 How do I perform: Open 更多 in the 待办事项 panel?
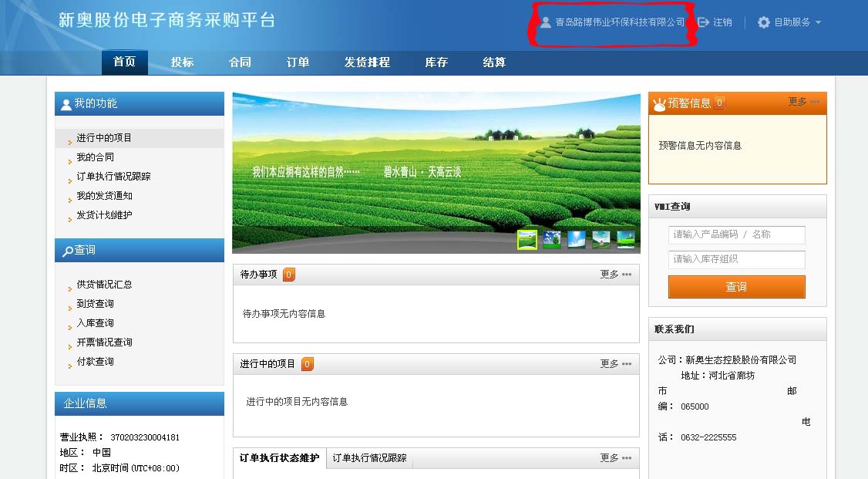pos(615,275)
